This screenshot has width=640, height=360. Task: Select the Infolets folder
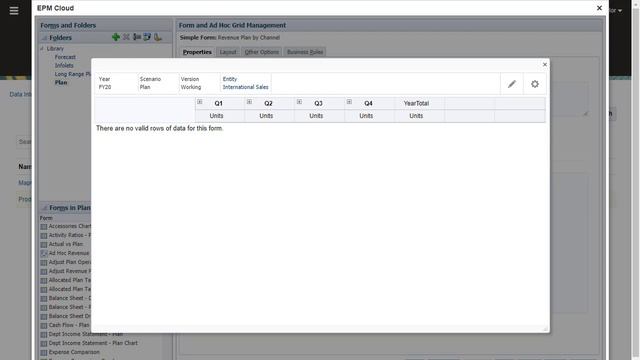tap(64, 65)
